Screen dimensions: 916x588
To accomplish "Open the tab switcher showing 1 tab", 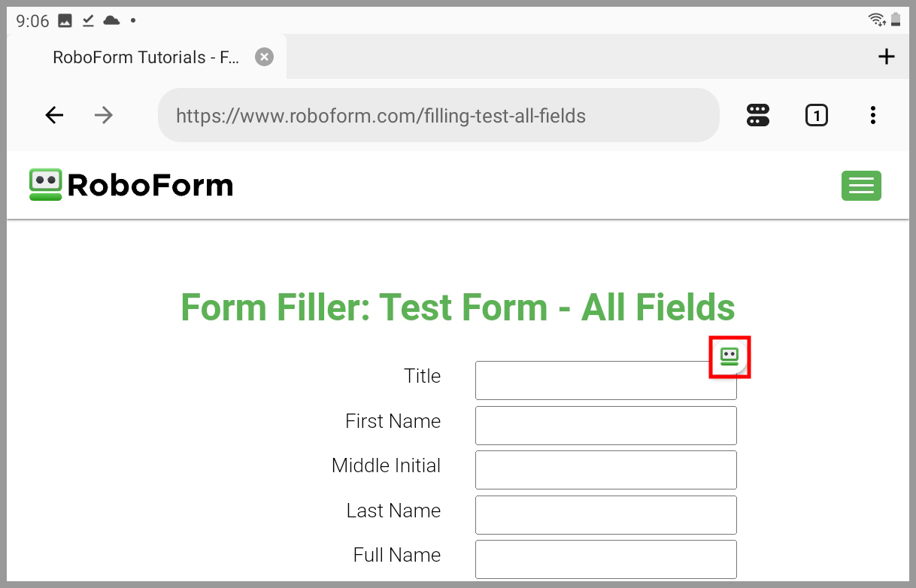I will tap(816, 115).
